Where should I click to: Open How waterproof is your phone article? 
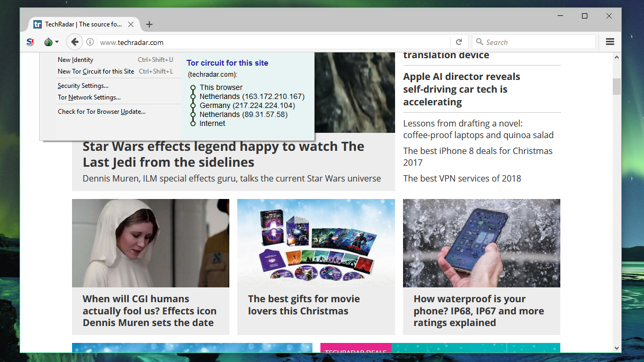coord(479,311)
